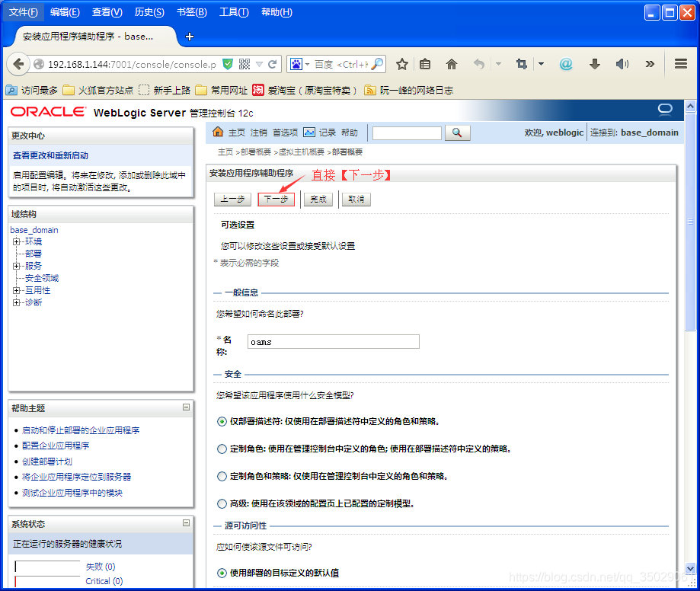Click the blue @ toolbar icon
The height and width of the screenshot is (591, 700).
[x=566, y=64]
